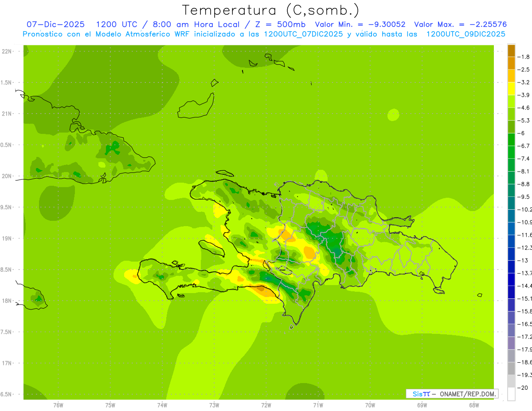Click the 'Temperatura (C,somb.)' map title

click(x=271, y=10)
